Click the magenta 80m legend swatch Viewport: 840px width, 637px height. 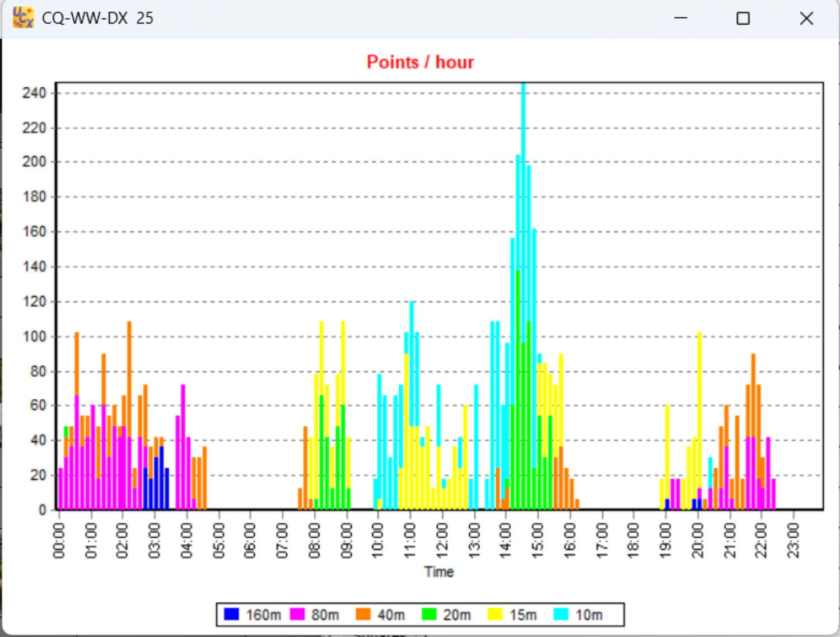297,614
